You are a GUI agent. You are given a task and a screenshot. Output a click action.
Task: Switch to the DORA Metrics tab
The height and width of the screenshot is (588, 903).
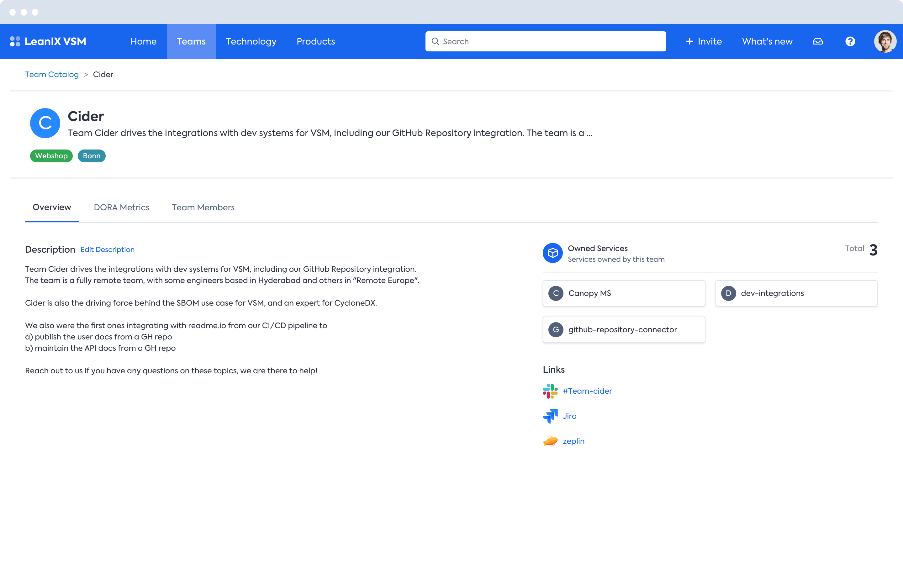click(121, 207)
